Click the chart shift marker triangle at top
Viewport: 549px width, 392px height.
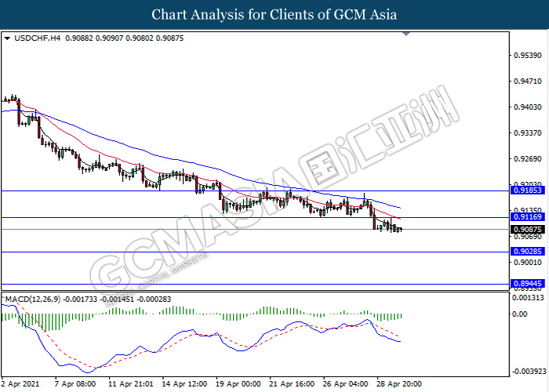pos(406,34)
